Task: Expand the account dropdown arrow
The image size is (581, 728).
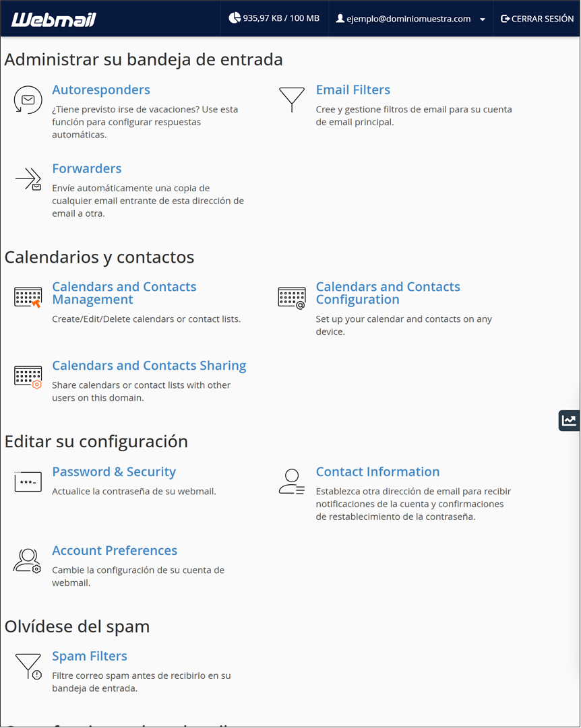Action: [x=483, y=20]
